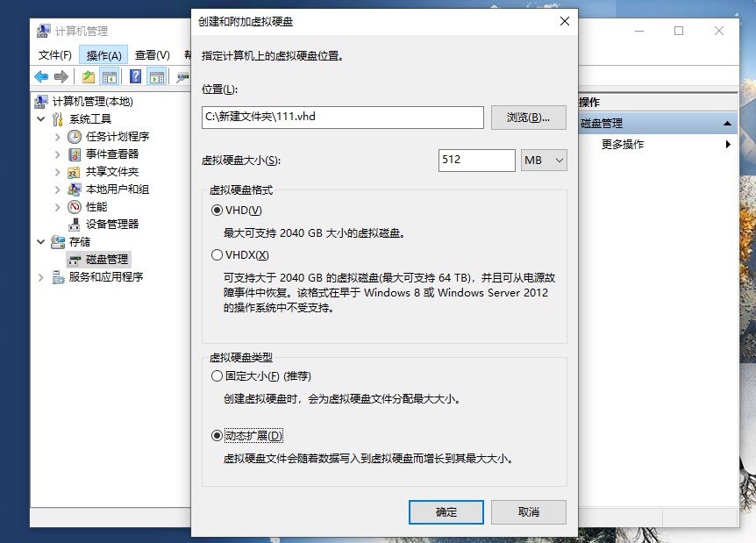
Task: Select Device Manager (设备管理器) icon
Action: 75,225
